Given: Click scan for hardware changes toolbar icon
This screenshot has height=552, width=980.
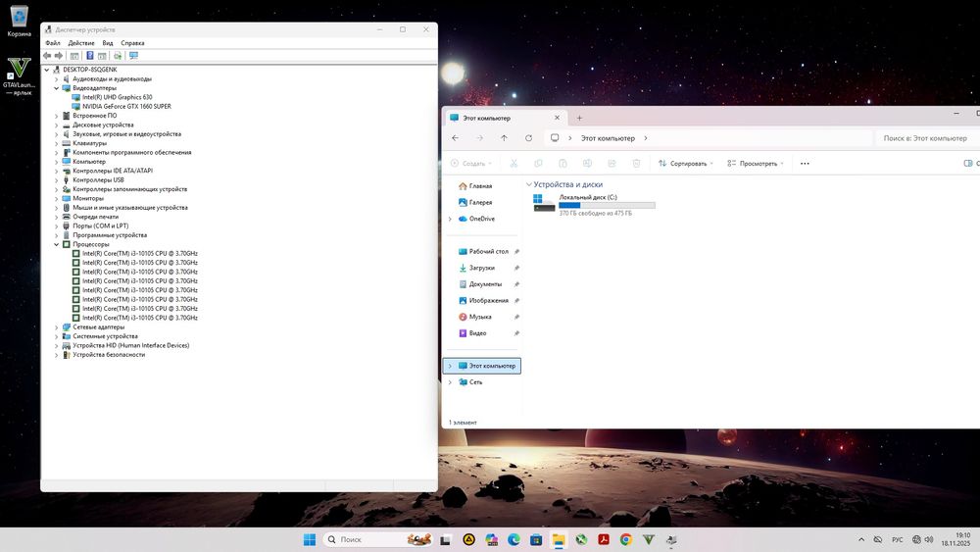Looking at the screenshot, I should [133, 56].
